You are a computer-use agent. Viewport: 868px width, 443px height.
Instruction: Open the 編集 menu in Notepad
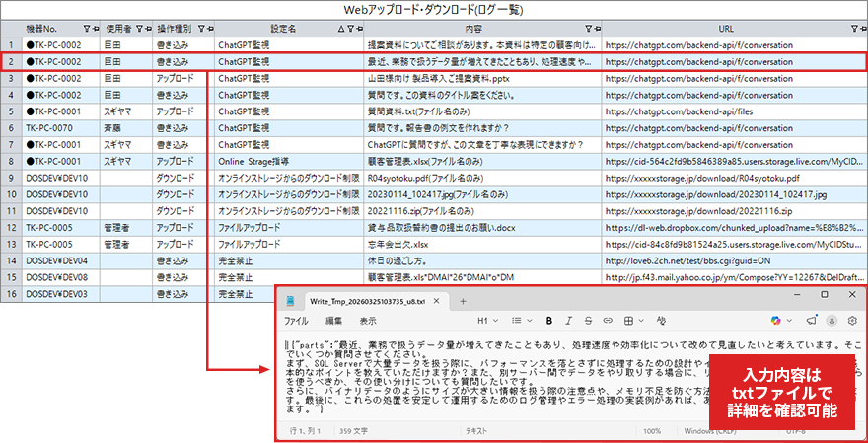coord(334,321)
